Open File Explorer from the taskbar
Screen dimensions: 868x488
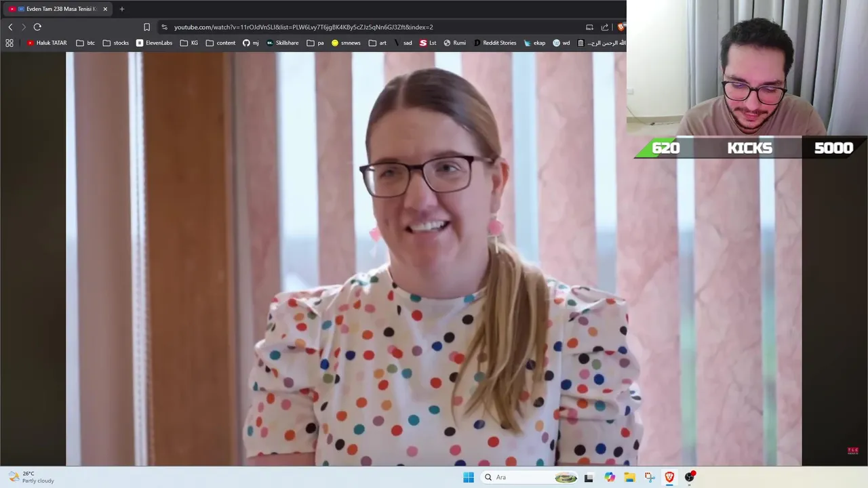click(x=629, y=477)
